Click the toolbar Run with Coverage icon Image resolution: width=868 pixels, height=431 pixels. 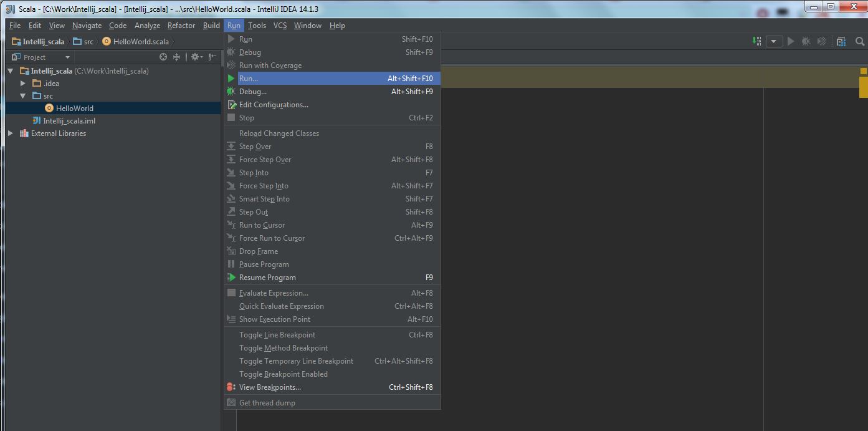point(822,41)
